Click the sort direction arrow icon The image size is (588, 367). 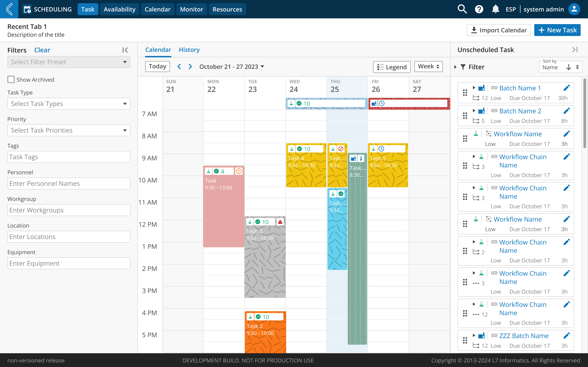(568, 67)
